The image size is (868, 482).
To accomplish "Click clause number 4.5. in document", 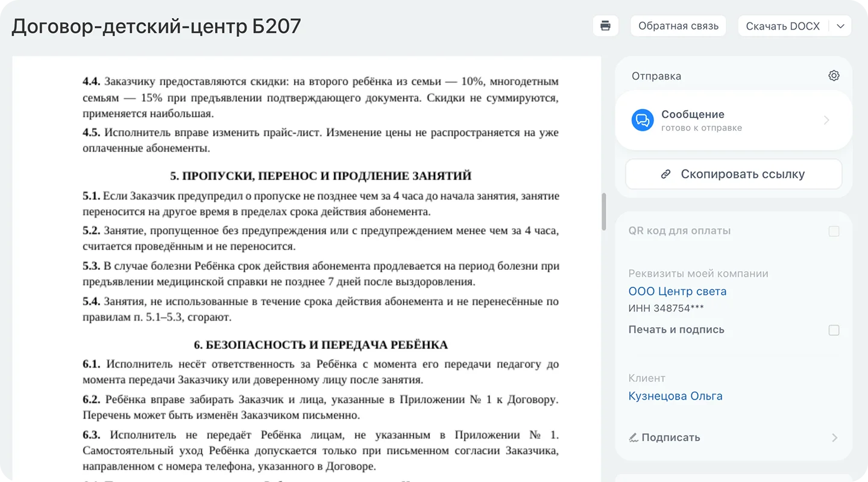I will [92, 133].
